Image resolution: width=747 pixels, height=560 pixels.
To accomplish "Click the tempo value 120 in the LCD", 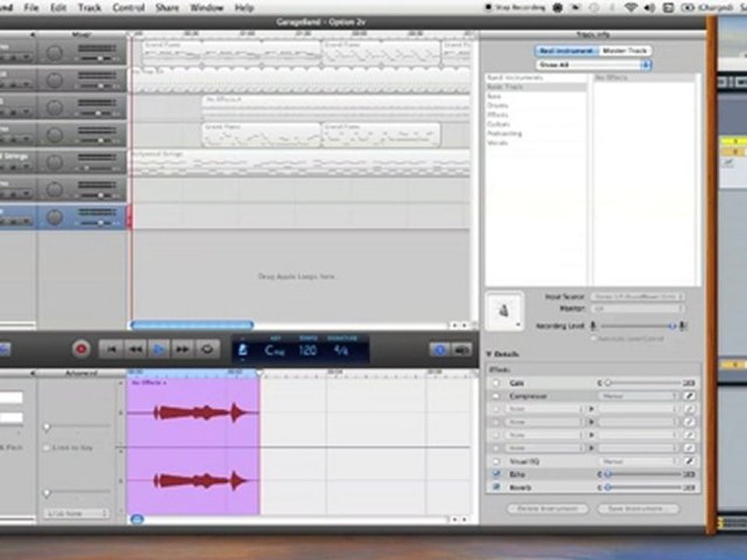I will pyautogui.click(x=307, y=351).
